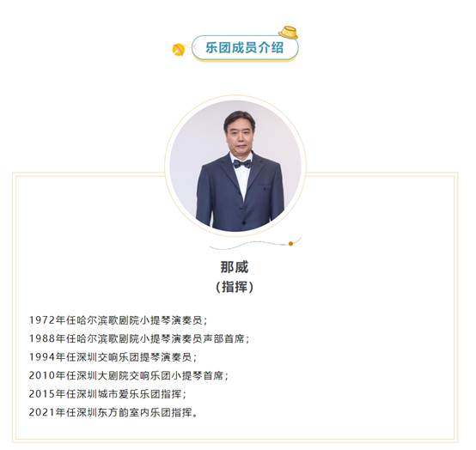Viewport: 476px width, 450px height.
Task: Open the circular portrait photo of 那威
Action: 235,166
